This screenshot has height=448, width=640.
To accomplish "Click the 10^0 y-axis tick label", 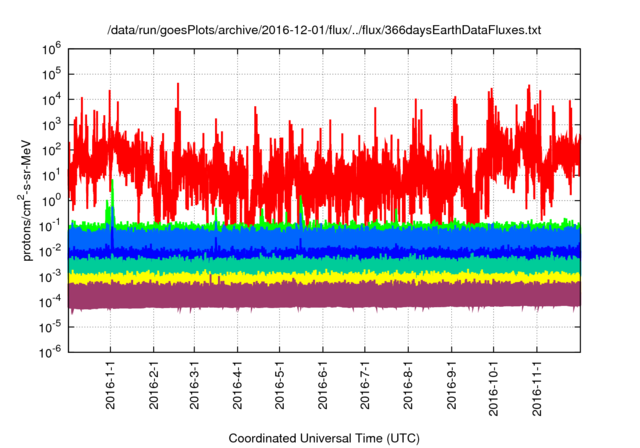I will (51, 201).
